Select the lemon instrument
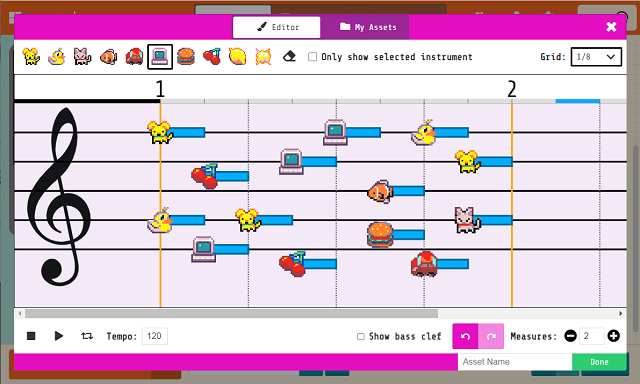The height and width of the screenshot is (384, 640). [x=238, y=56]
